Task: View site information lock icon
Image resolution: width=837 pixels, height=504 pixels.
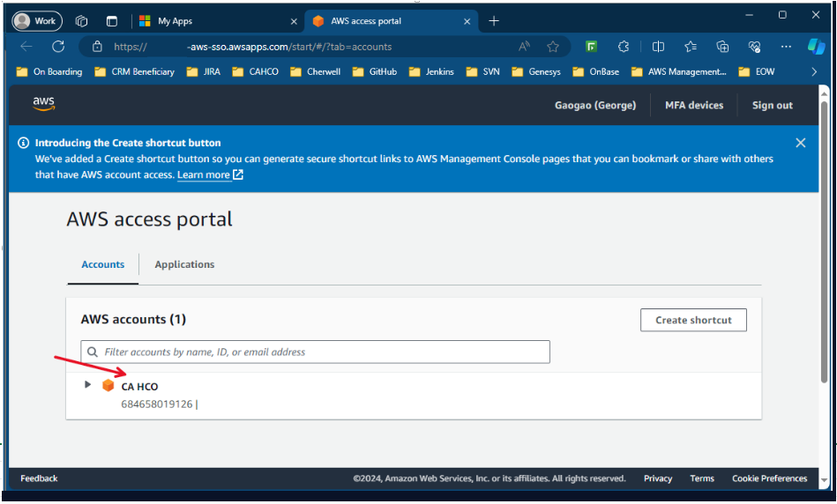Action: tap(97, 47)
